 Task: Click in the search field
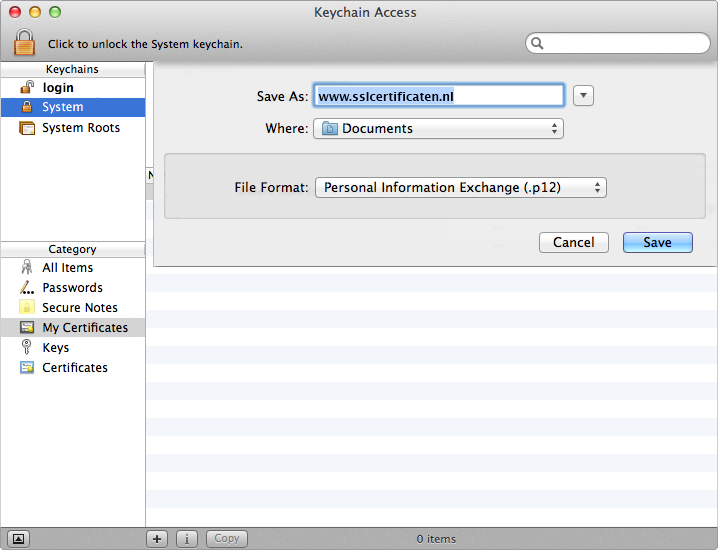[618, 44]
